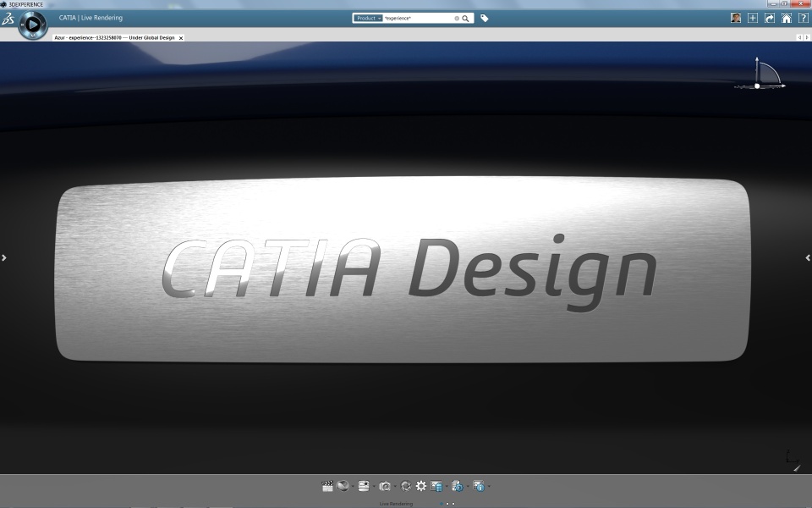Restore the 3DEXPERIENCE window size
812x508 pixels.
click(x=785, y=3)
